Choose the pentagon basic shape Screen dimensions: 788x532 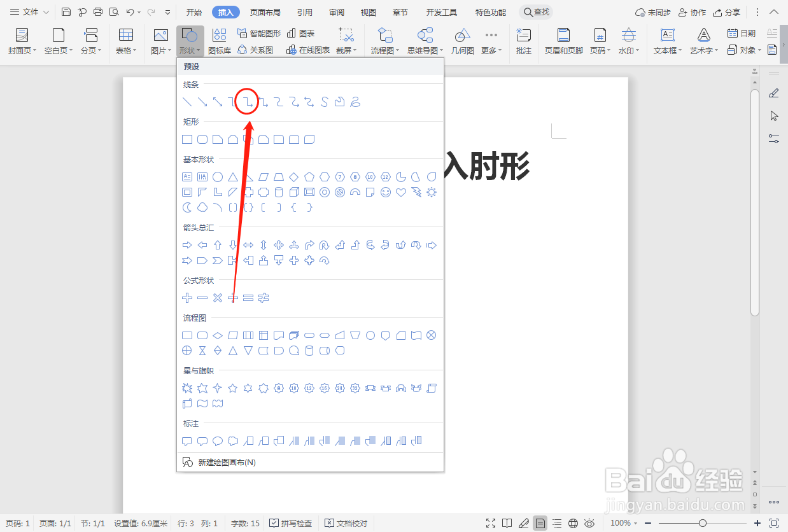309,177
